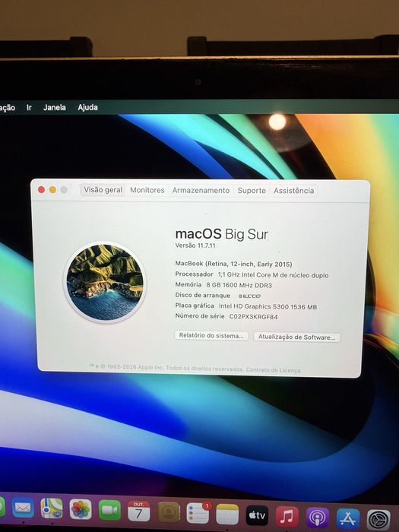Open System Preferences from the Dock
This screenshot has height=532, width=399.
pos(378,520)
